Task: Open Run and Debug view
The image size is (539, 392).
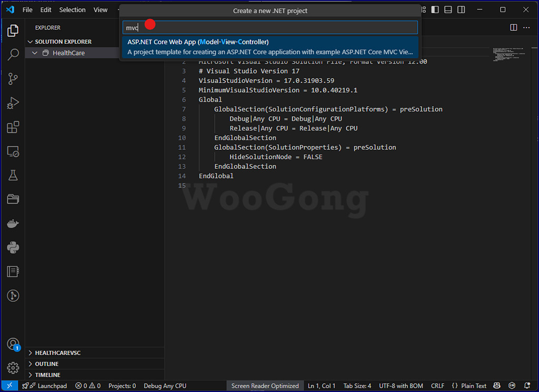Action: coord(13,103)
